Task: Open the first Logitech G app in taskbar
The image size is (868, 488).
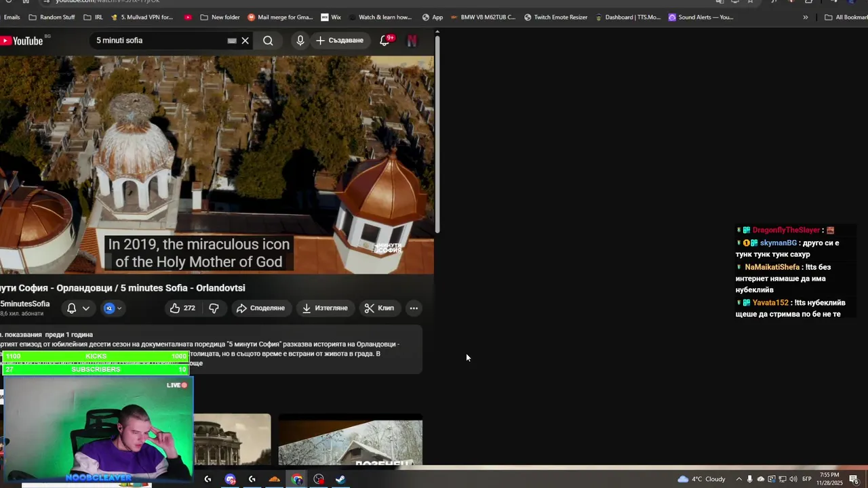Action: pos(208,479)
